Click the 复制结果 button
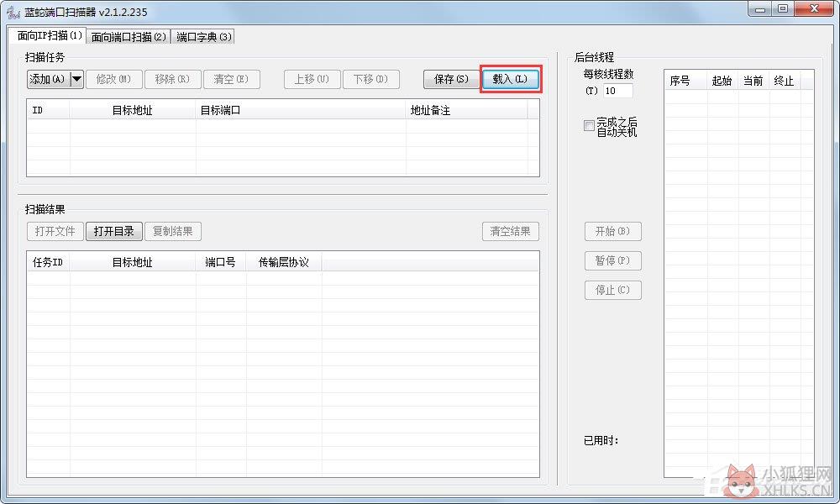The image size is (840, 504). (172, 231)
